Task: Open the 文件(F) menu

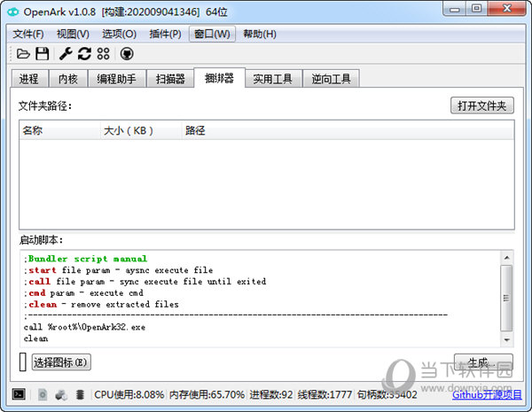Action: 28,34
